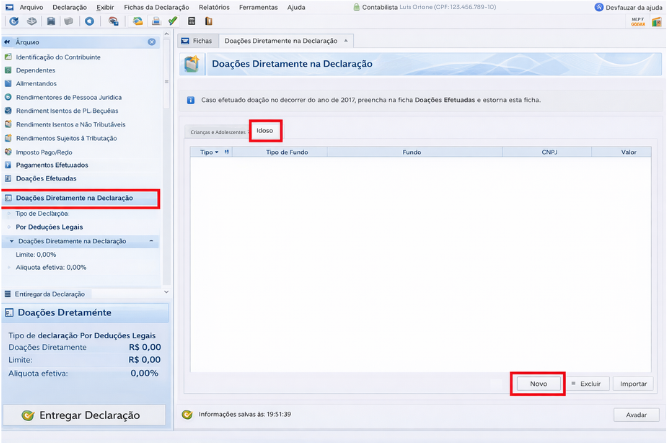
Task: Collapse the Doações Diretamente na Declaração subsection
Action: (x=151, y=241)
